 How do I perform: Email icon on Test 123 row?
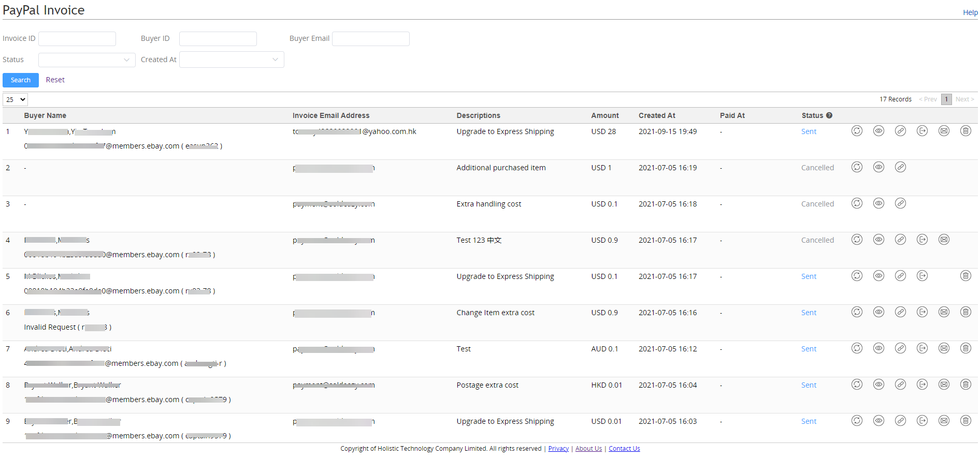point(944,240)
